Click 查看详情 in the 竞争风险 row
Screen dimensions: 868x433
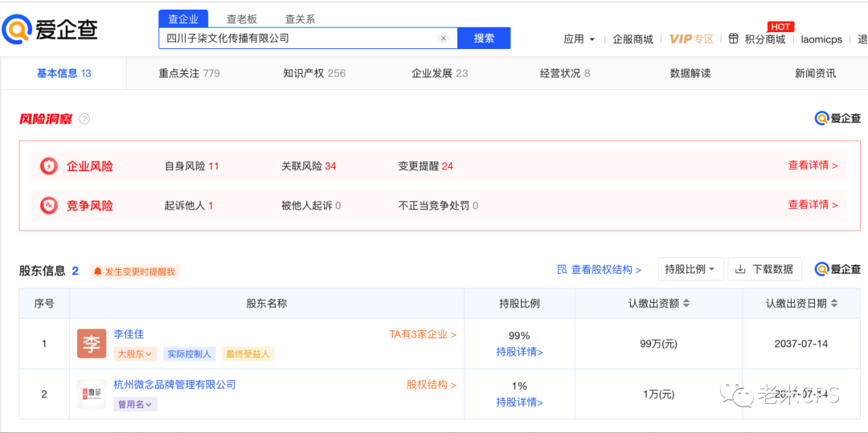813,205
